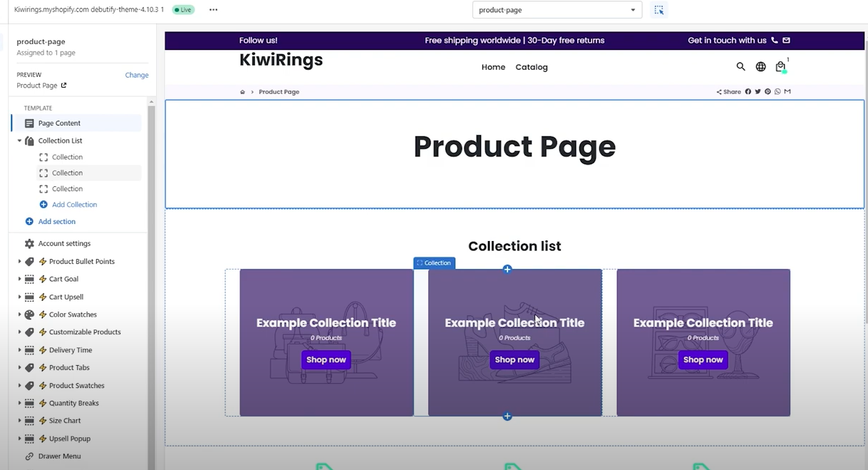Toggle the inspector selection icon

(658, 10)
